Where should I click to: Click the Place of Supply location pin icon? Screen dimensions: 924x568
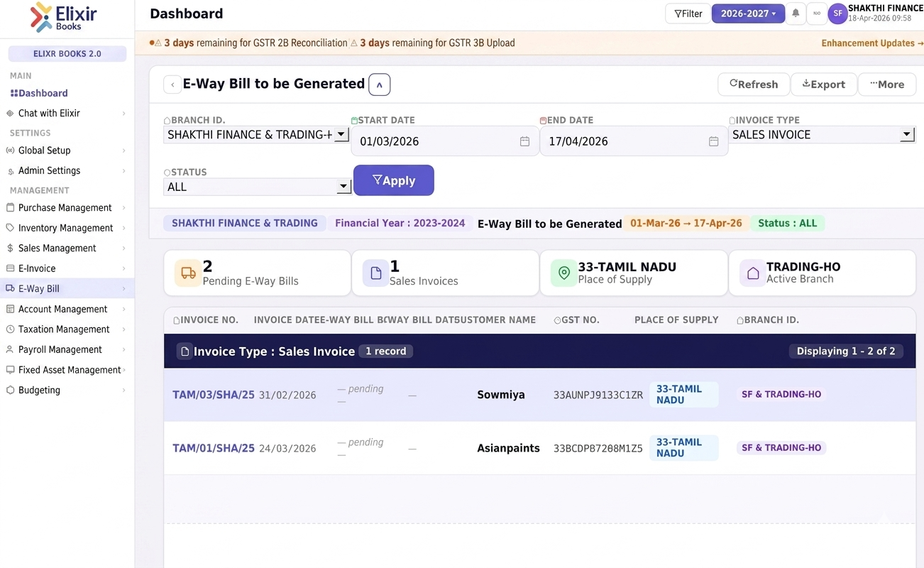click(x=564, y=273)
